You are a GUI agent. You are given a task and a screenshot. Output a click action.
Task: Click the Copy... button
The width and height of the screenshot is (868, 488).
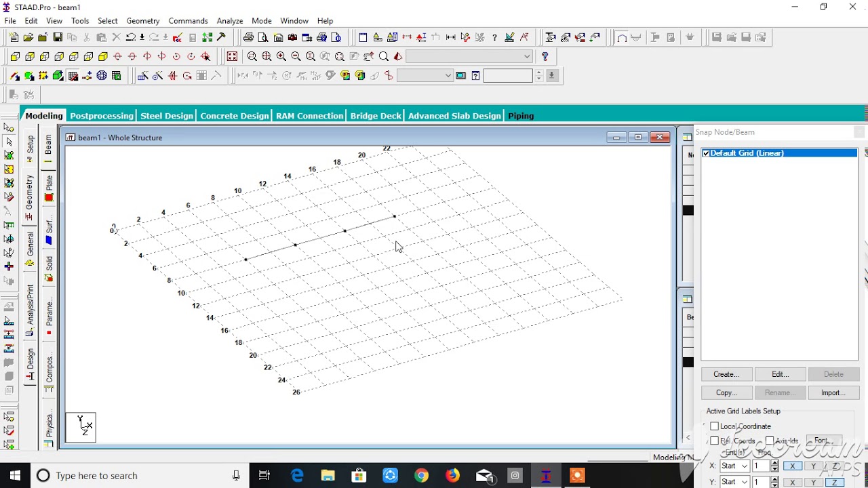pos(726,392)
